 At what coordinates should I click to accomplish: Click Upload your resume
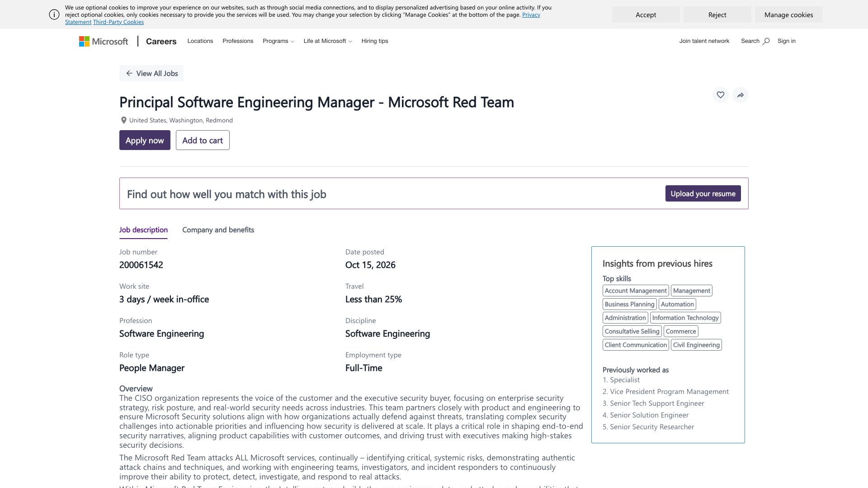[x=703, y=193]
